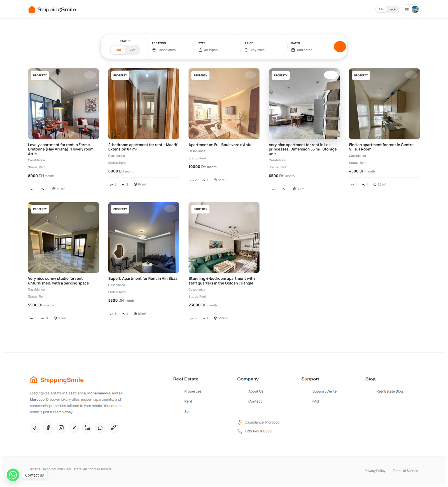This screenshot has width=448, height=487.
Task: Open the Facebook icon in footer
Action: [48, 428]
